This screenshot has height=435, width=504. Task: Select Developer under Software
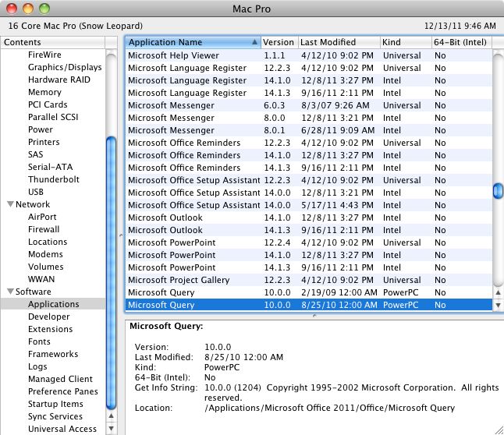(x=49, y=317)
